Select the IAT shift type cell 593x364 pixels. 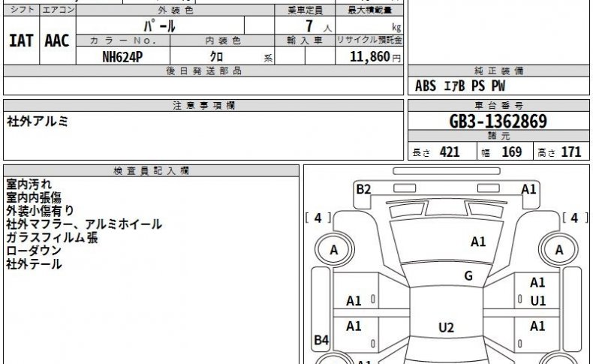(x=21, y=41)
